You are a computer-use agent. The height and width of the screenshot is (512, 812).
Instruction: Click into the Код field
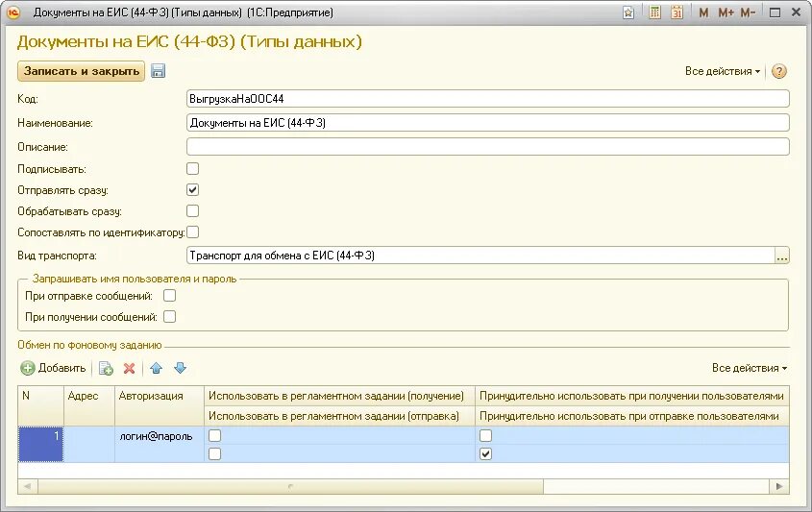point(488,98)
